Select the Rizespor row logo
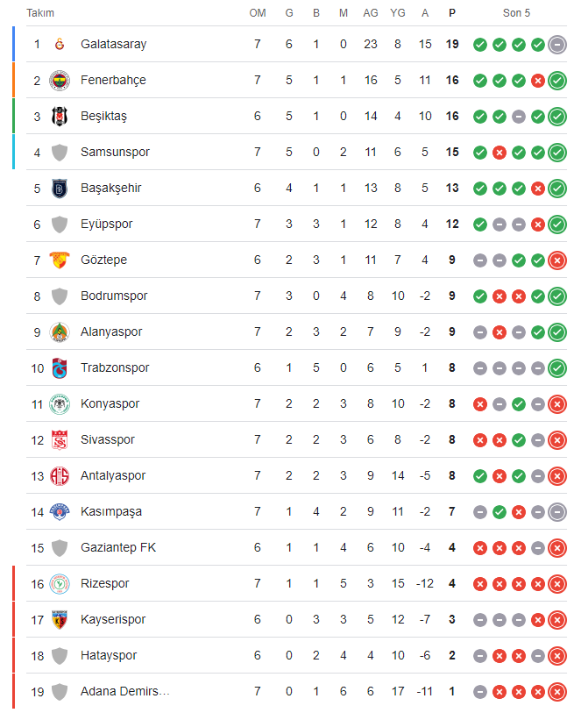Image resolution: width=588 pixels, height=720 pixels. tap(60, 583)
